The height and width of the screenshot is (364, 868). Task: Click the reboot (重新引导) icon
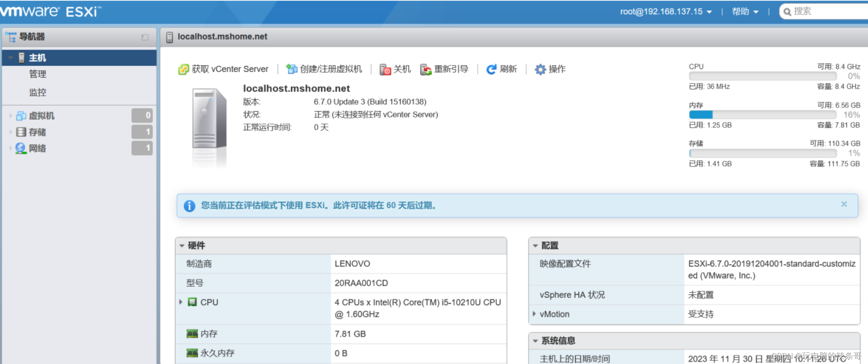point(426,69)
